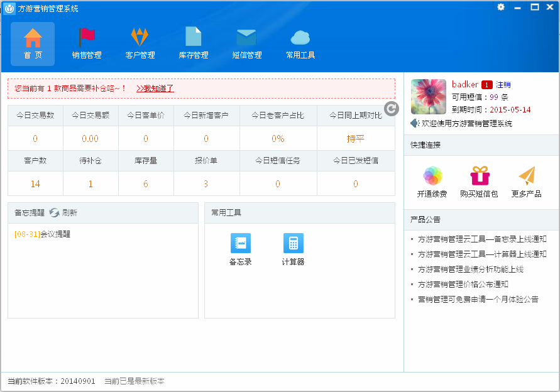Open the [08-31]会议提醒 memo entry
This screenshot has height=392, width=560.
pyautogui.click(x=42, y=234)
